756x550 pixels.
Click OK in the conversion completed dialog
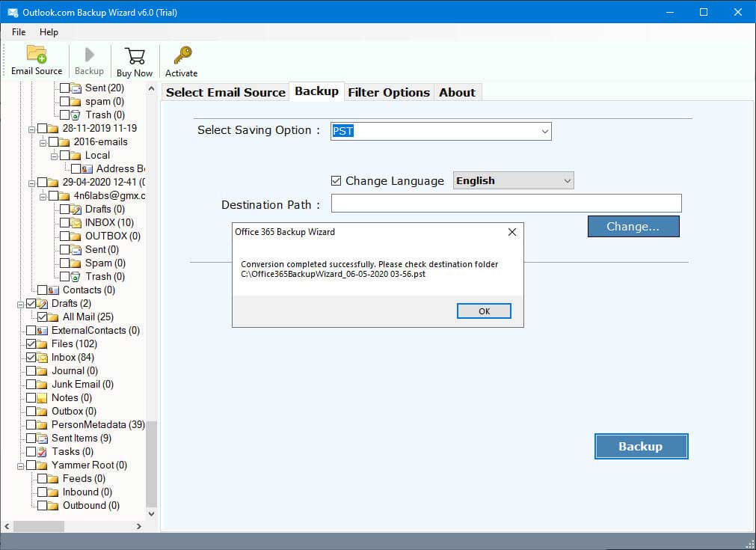pos(484,311)
